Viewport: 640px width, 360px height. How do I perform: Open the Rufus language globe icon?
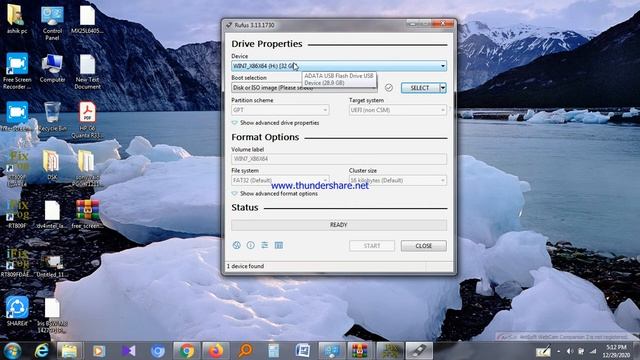coord(236,245)
